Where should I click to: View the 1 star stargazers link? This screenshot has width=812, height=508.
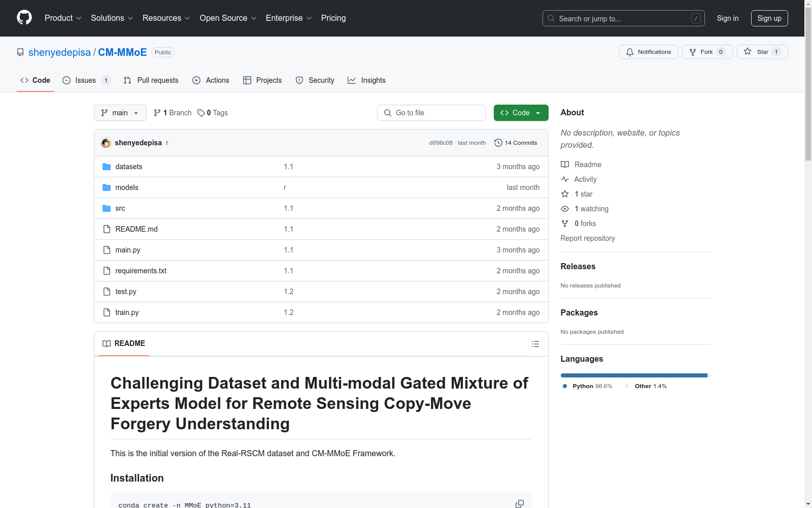[577, 194]
